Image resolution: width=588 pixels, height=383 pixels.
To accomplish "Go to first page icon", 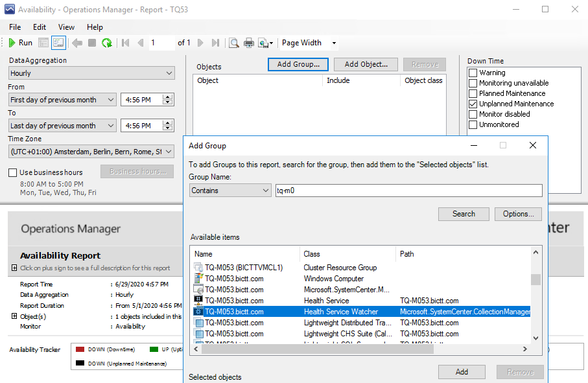I will (x=126, y=43).
